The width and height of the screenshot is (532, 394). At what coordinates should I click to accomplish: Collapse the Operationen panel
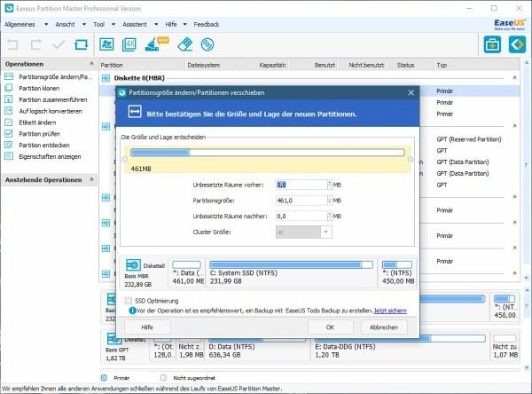[x=93, y=64]
